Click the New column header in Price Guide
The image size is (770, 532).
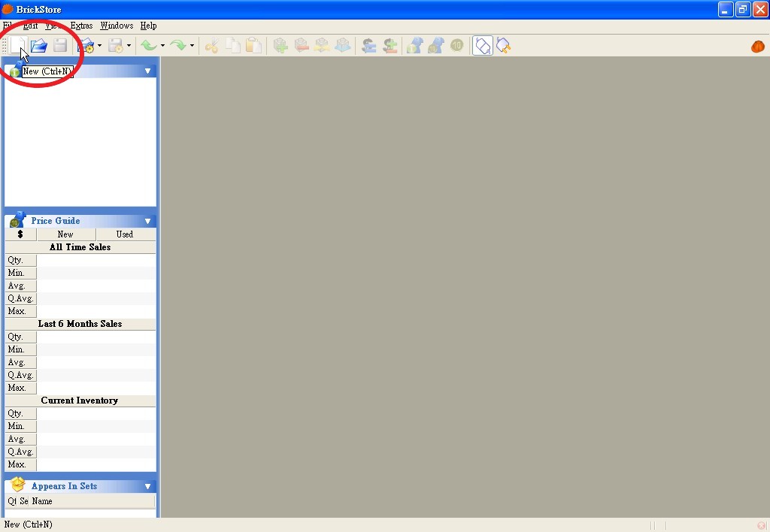(66, 234)
